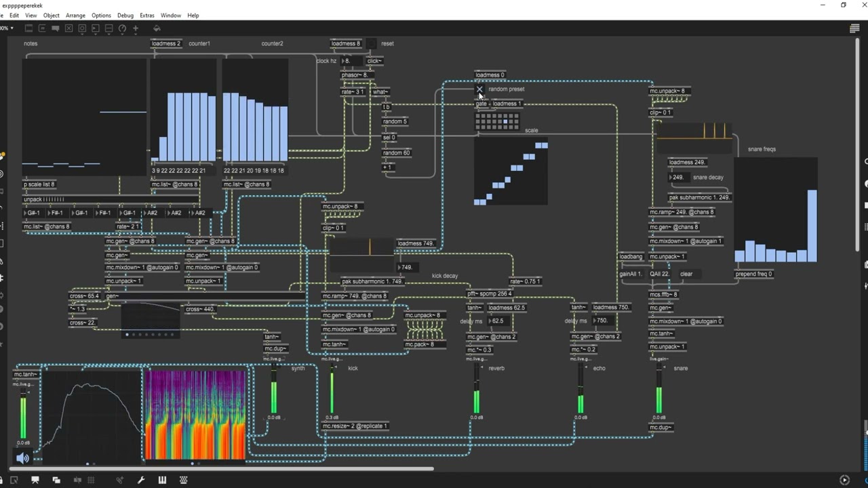Select first preset dot under gen~ graph
The width and height of the screenshot is (868, 488).
tap(127, 334)
